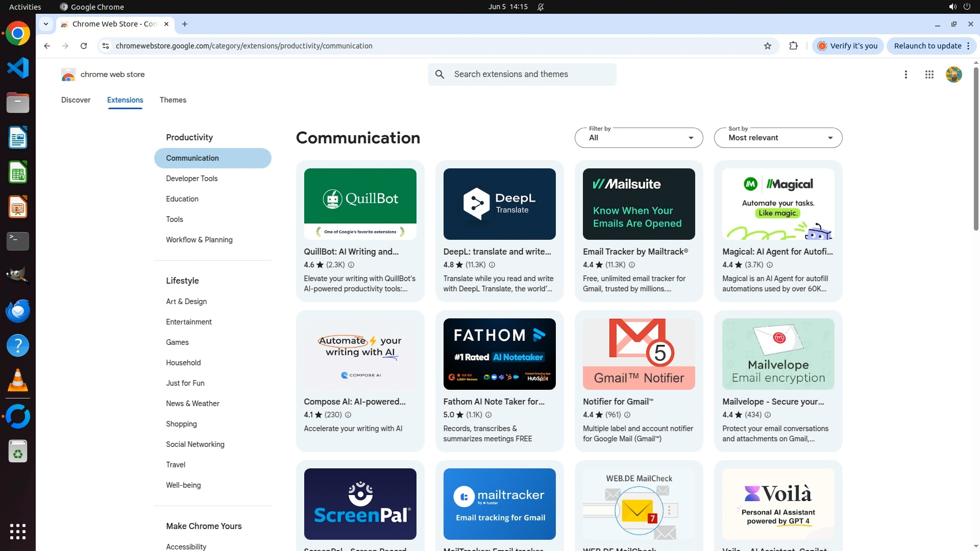Image resolution: width=980 pixels, height=551 pixels.
Task: Bookmark this page with the star icon
Action: [x=767, y=46]
